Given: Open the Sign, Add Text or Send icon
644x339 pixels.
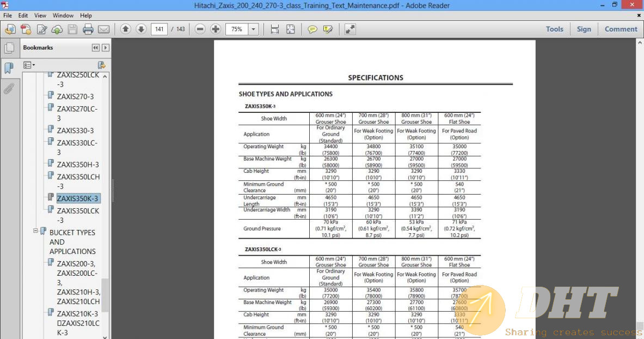Looking at the screenshot, I should click(42, 29).
